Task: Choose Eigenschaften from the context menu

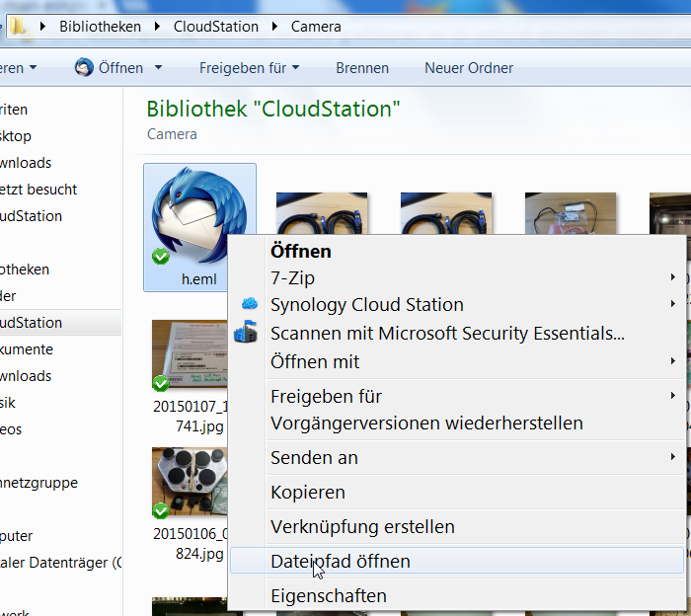Action: [x=329, y=595]
